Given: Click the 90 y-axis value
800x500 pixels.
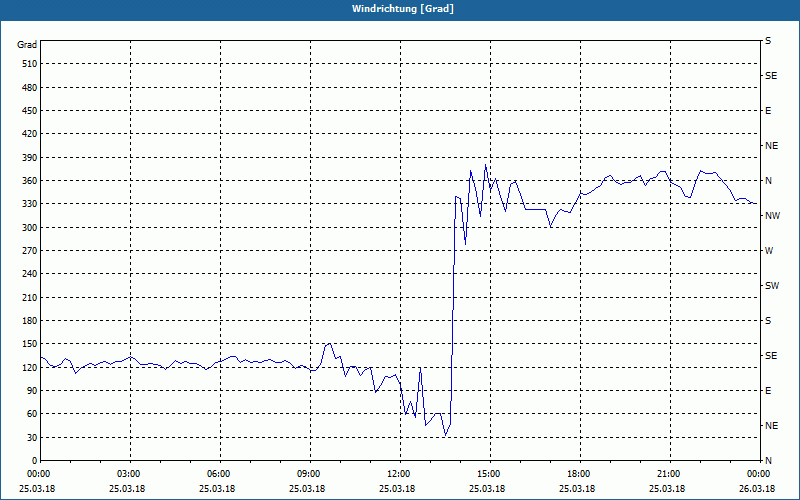Looking at the screenshot, I should [32, 390].
